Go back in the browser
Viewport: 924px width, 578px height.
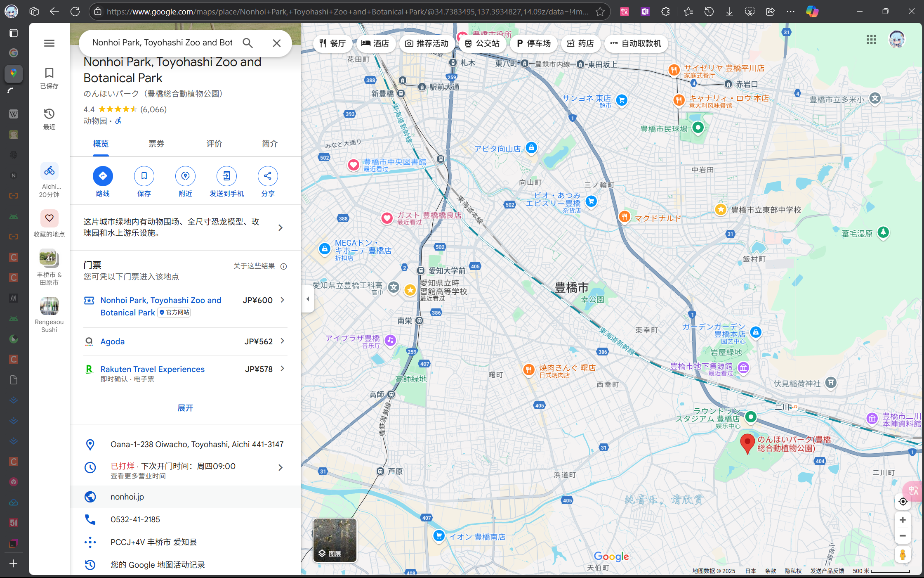(x=54, y=12)
